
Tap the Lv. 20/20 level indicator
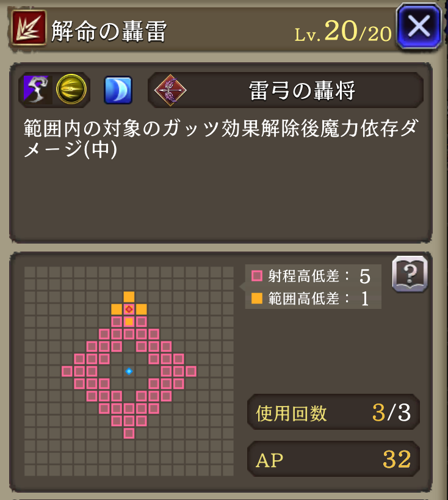(x=343, y=31)
